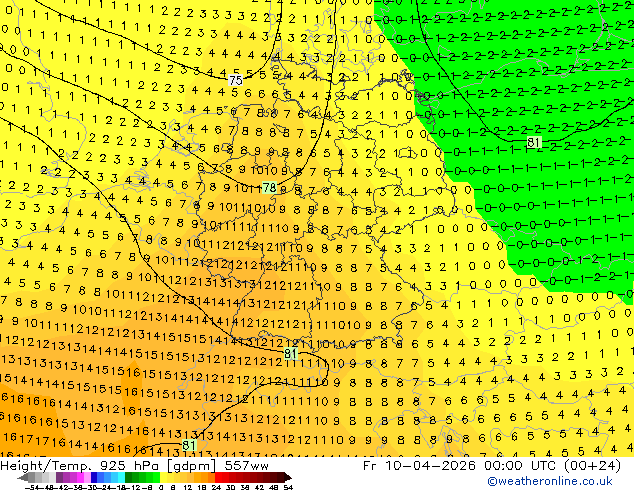Click the gray left arrow end of color legend
The height and width of the screenshot is (490, 634).
coord(23,477)
